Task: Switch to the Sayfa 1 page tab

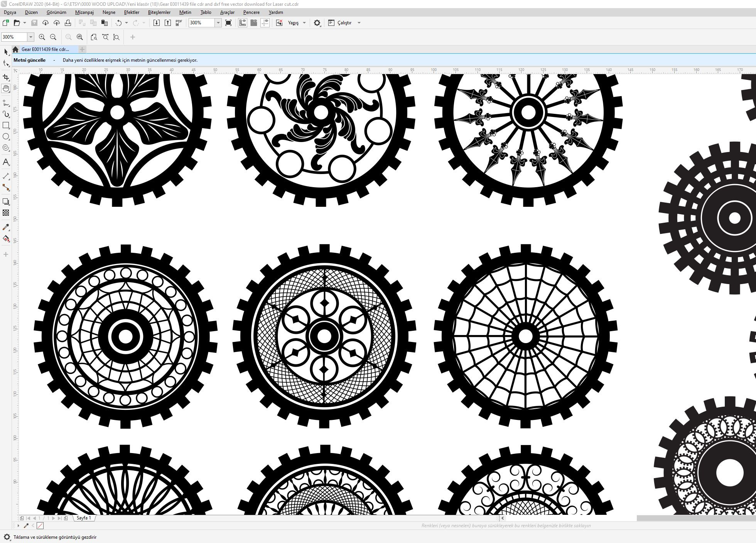Action: pyautogui.click(x=83, y=518)
